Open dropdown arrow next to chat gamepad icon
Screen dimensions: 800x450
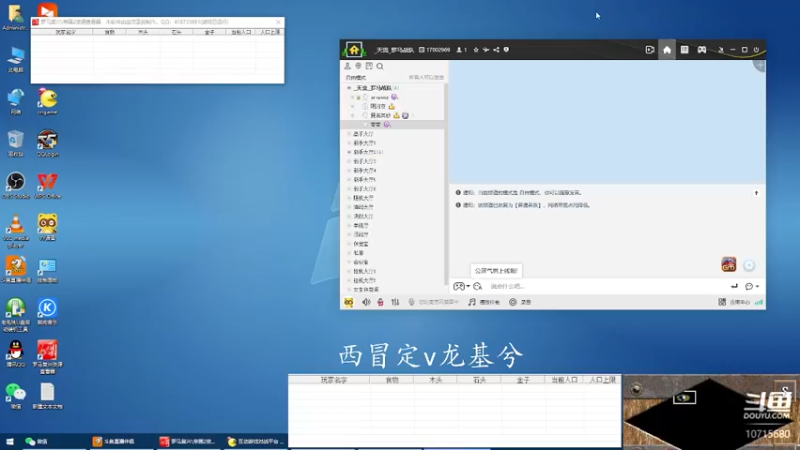pos(468,286)
